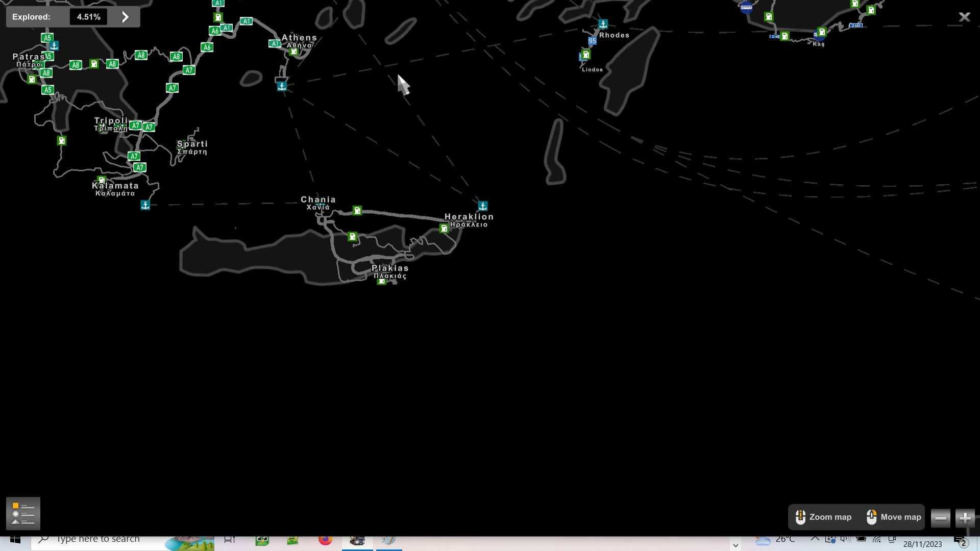Image resolution: width=980 pixels, height=551 pixels.
Task: Click the Zoom map hint button
Action: click(x=823, y=517)
